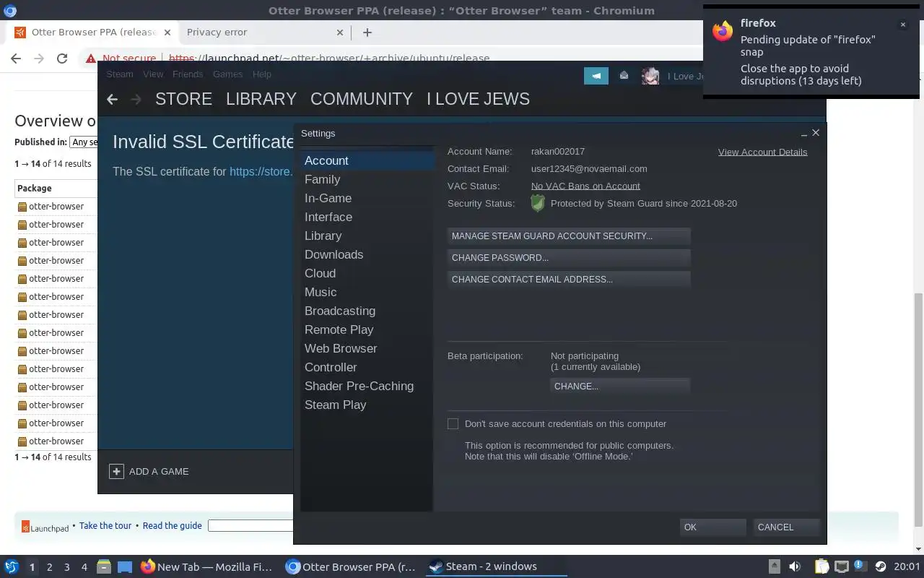Open the Games menu in Steam
The height and width of the screenshot is (578, 924).
[x=227, y=74]
